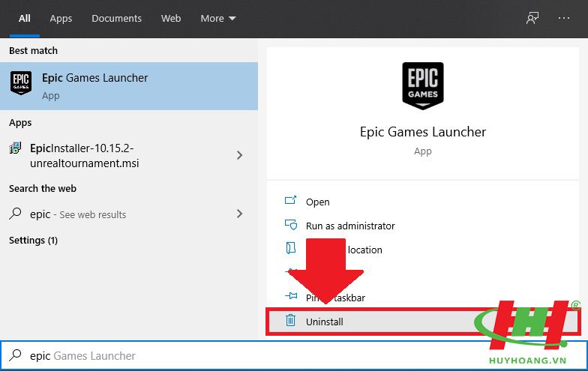Select the Web tab
This screenshot has width=588, height=371.
click(x=171, y=18)
